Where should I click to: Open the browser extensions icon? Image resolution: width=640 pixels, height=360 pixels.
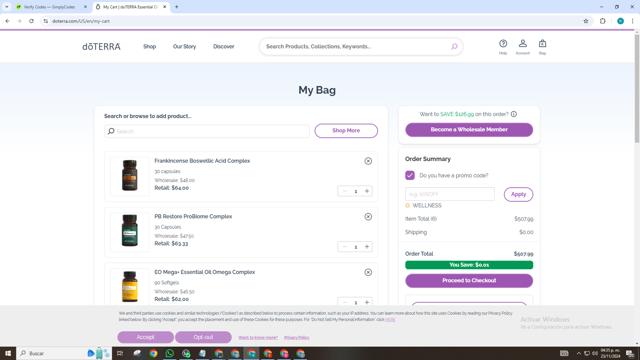pos(603,21)
